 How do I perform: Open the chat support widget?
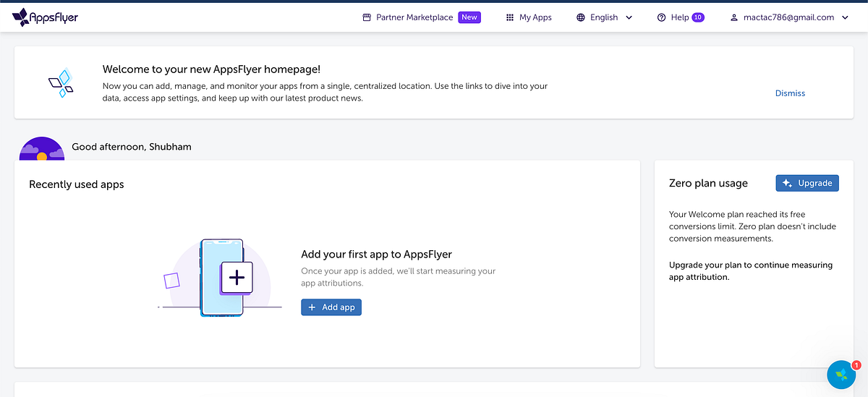pos(841,375)
